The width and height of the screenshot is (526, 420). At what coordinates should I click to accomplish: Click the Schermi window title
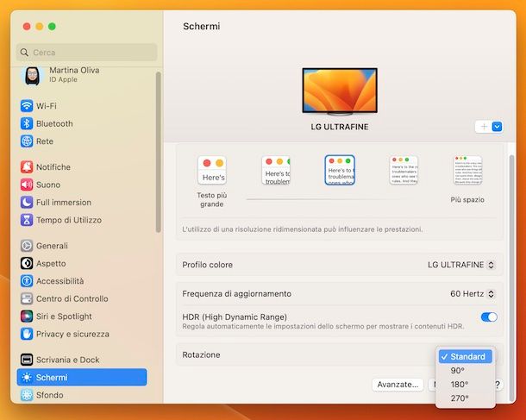tap(202, 26)
